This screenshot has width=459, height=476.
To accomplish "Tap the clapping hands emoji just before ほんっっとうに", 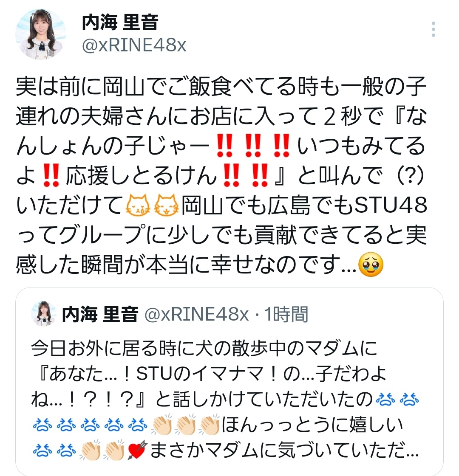I will [209, 424].
